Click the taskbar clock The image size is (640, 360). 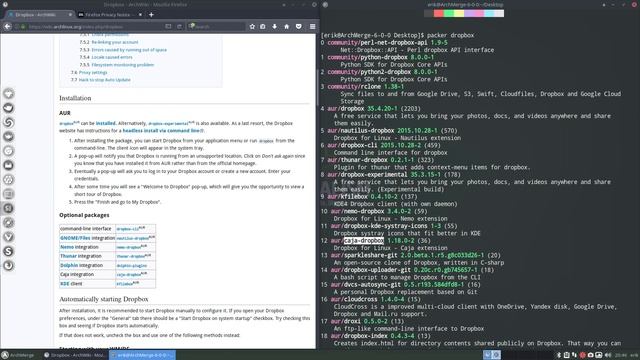[x=620, y=355]
